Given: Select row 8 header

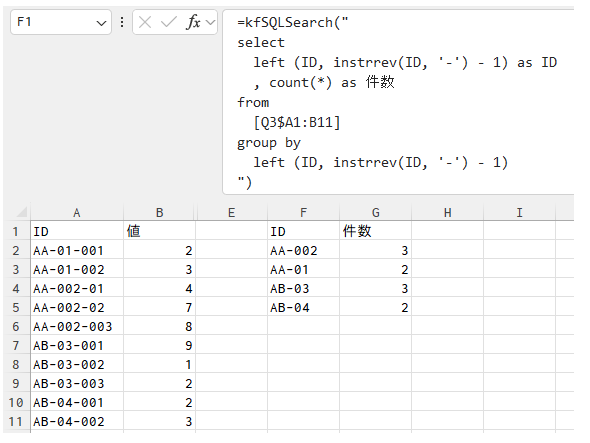Looking at the screenshot, I should (16, 364).
